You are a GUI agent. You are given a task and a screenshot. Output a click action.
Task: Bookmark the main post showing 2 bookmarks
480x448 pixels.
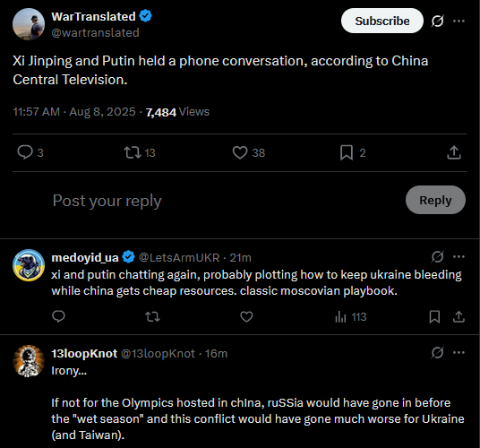pyautogui.click(x=347, y=152)
